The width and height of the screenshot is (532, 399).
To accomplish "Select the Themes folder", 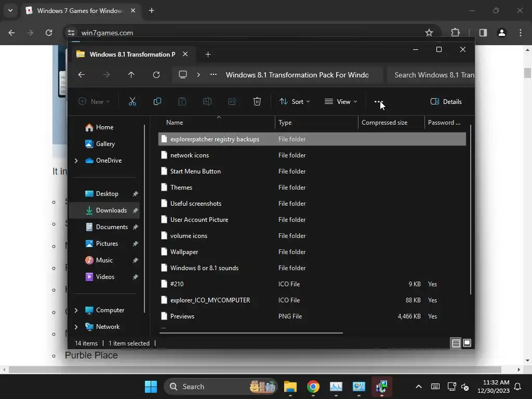I will [312, 187].
